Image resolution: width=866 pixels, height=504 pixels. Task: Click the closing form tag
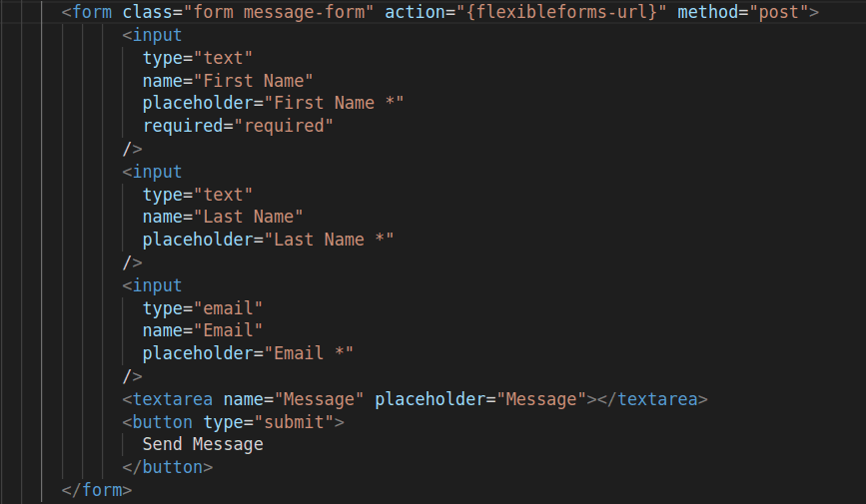coord(97,490)
